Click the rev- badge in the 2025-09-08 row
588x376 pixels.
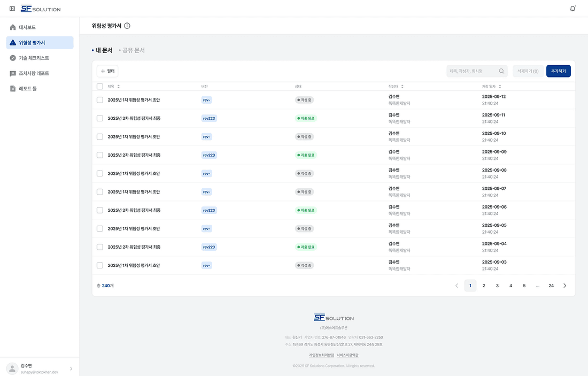click(x=207, y=173)
